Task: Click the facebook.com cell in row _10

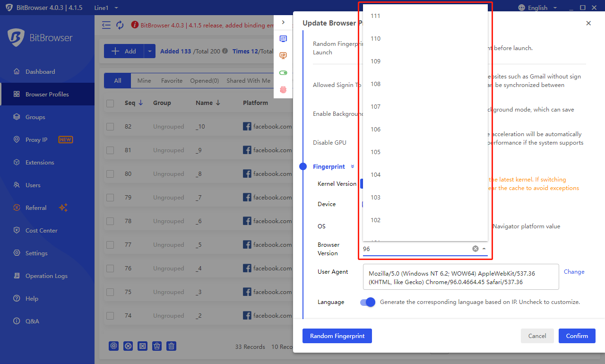Action: [268, 127]
